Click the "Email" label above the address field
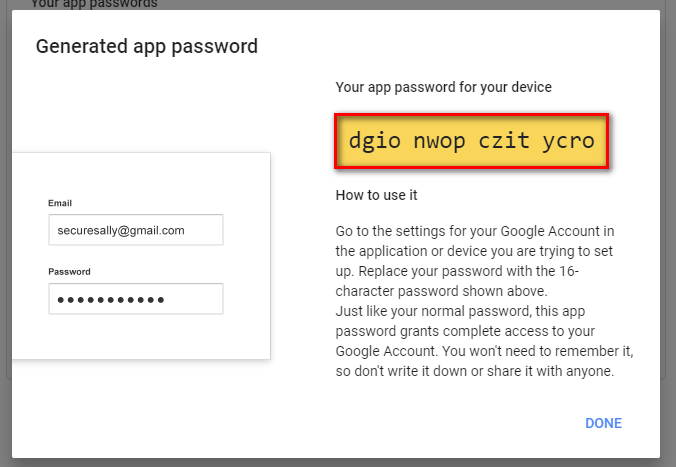This screenshot has width=676, height=467. click(x=60, y=203)
